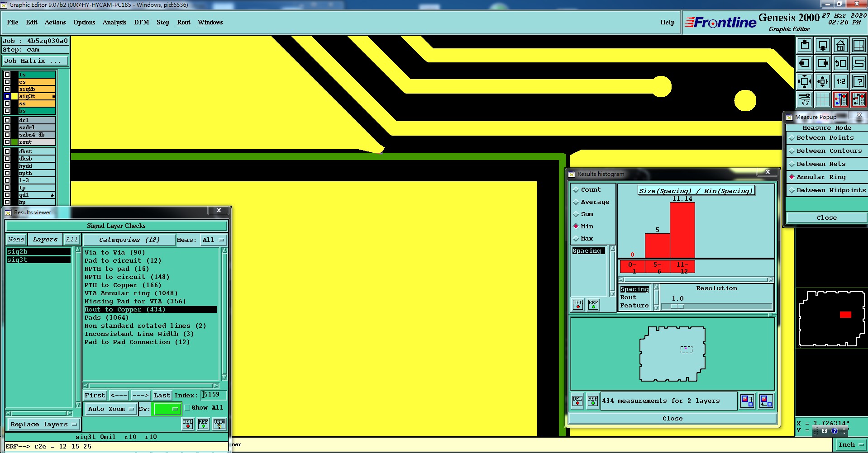Click the zoom in (arrows inward) icon
This screenshot has width=868, height=453.
click(x=805, y=81)
